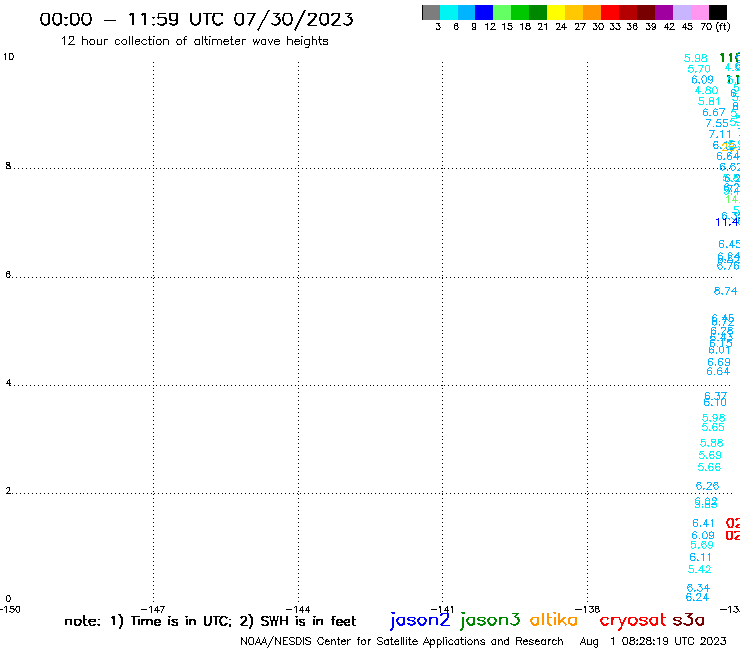740x650 pixels.
Task: Click the wave height value "6.11"
Action: 700,557
